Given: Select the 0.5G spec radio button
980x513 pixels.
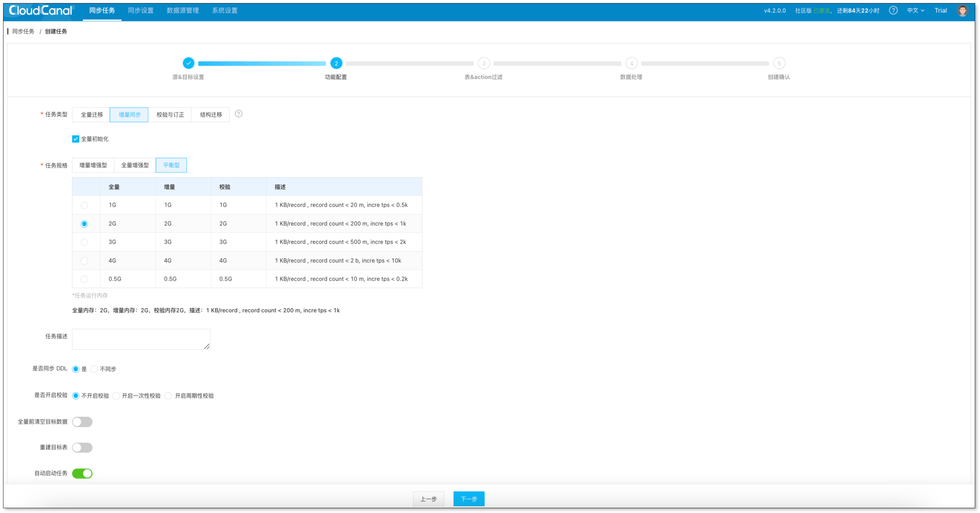Looking at the screenshot, I should pos(84,279).
